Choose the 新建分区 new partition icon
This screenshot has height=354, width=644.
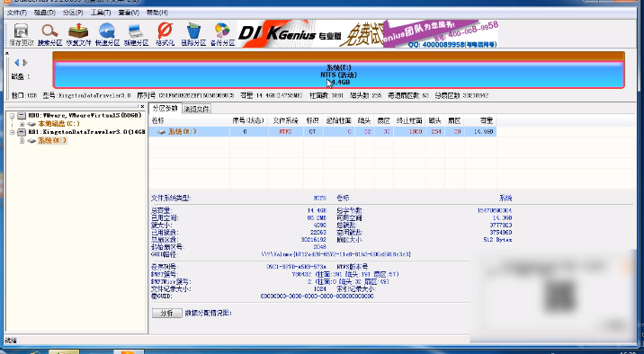(136, 34)
